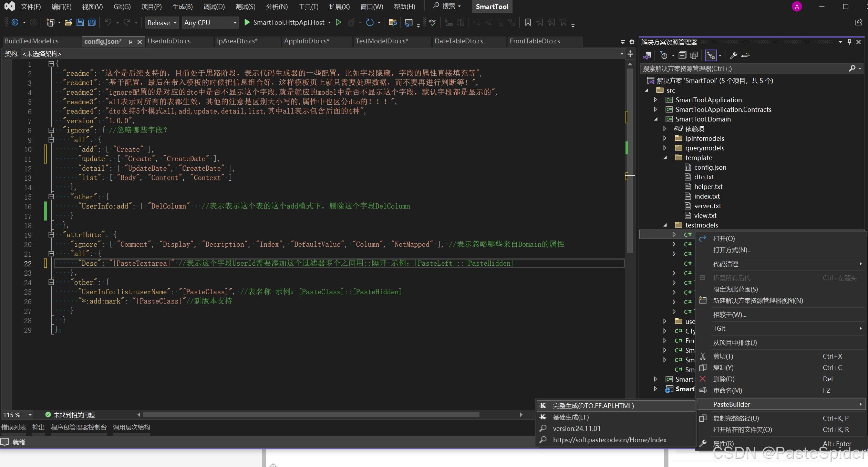The width and height of the screenshot is (868, 467).
Task: Open the 输出 bottom panel tab
Action: pos(38,427)
